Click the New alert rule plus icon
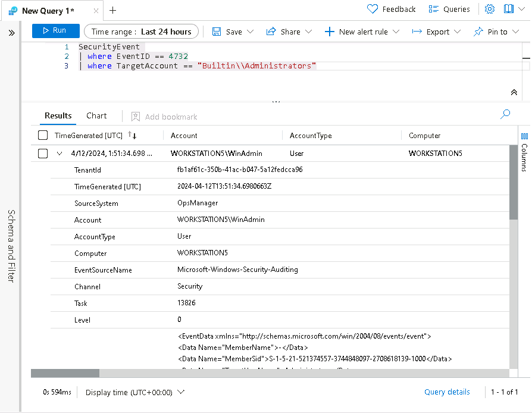 pos(329,32)
